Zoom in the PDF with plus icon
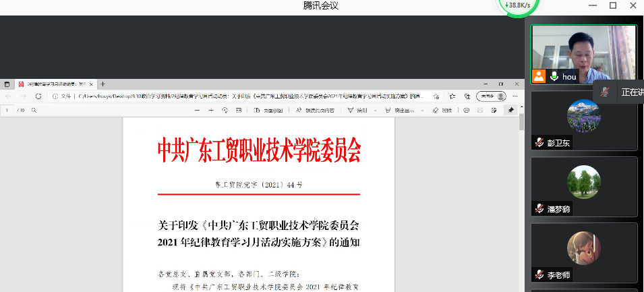The width and height of the screenshot is (644, 292). click(x=211, y=110)
